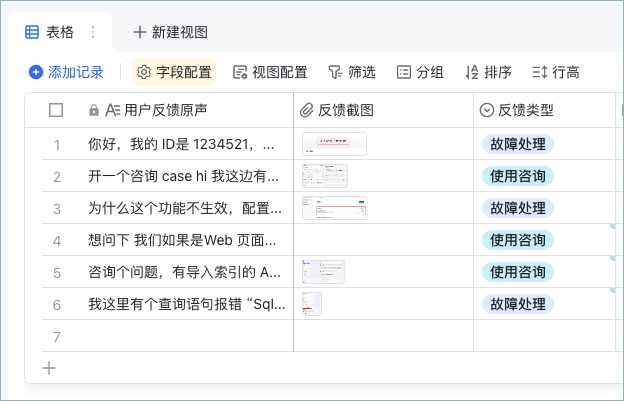Click row number 1
This screenshot has width=624, height=401.
point(57,145)
